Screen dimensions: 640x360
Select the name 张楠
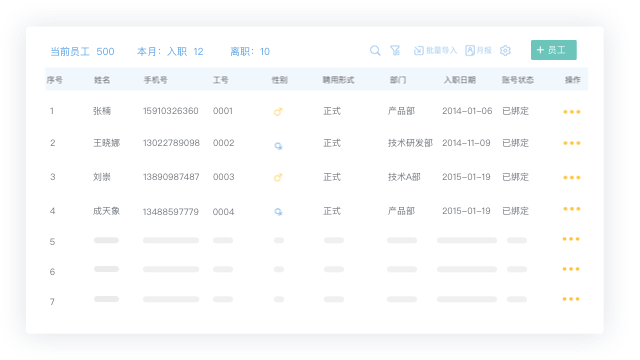pos(102,111)
